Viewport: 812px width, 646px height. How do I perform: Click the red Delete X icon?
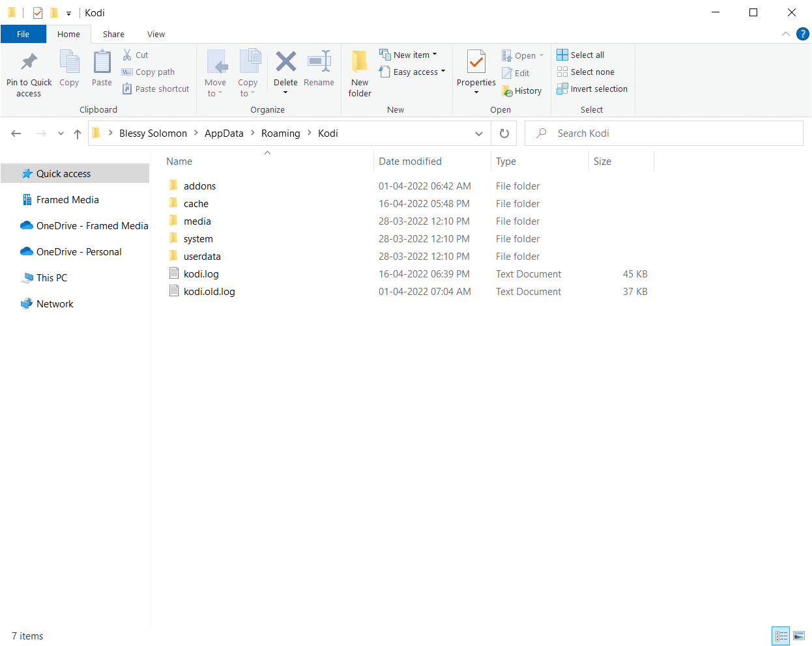[285, 63]
